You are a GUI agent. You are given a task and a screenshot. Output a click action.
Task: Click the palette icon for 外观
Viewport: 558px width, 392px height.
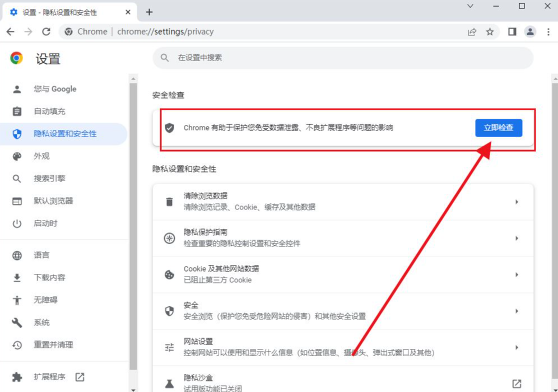pyautogui.click(x=17, y=156)
